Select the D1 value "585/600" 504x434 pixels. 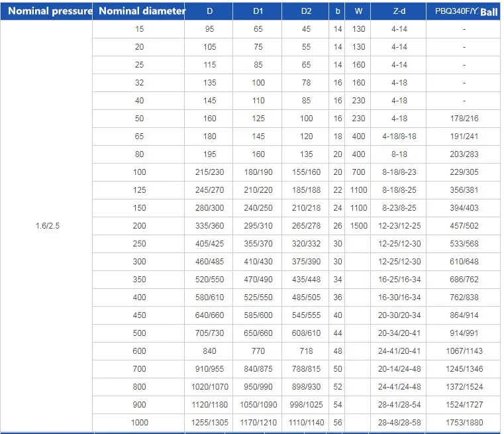(x=258, y=315)
